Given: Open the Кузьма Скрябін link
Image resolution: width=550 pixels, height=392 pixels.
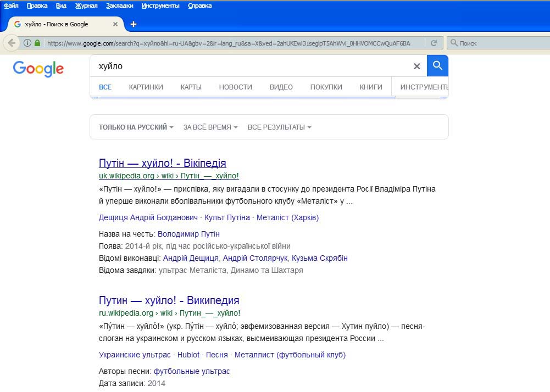Looking at the screenshot, I should [320, 258].
